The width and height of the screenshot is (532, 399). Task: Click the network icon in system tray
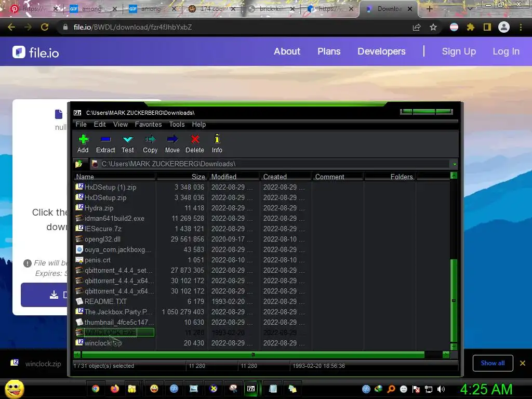(x=429, y=389)
